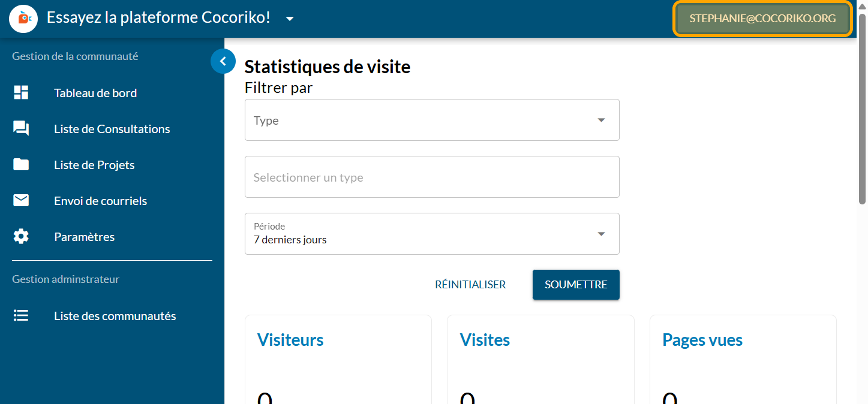Click the RÉINITIALISER button

pos(470,285)
